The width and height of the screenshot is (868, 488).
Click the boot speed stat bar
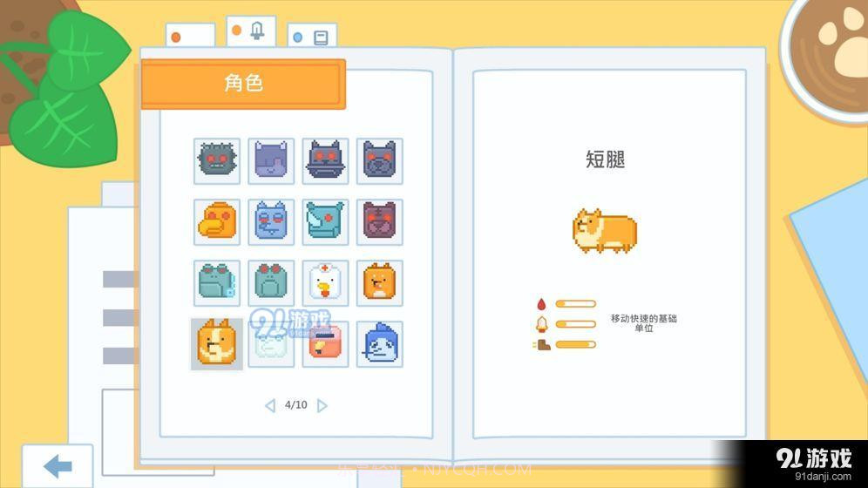point(574,344)
